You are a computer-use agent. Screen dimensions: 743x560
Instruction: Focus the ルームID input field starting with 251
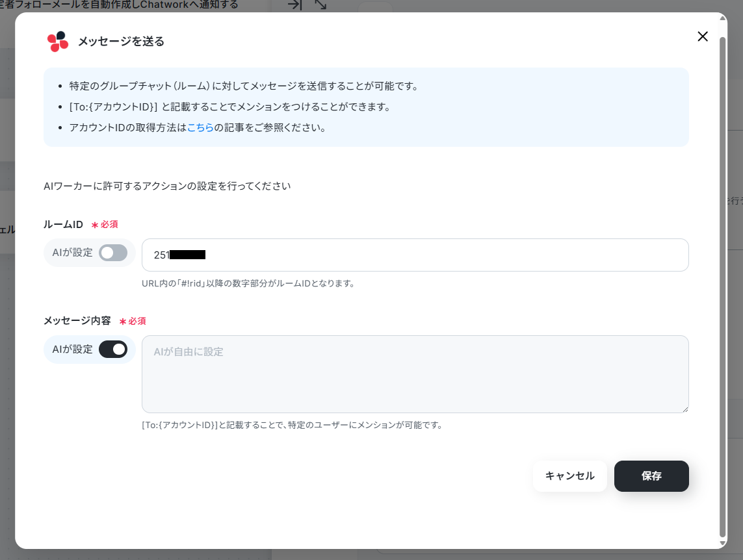coord(415,255)
